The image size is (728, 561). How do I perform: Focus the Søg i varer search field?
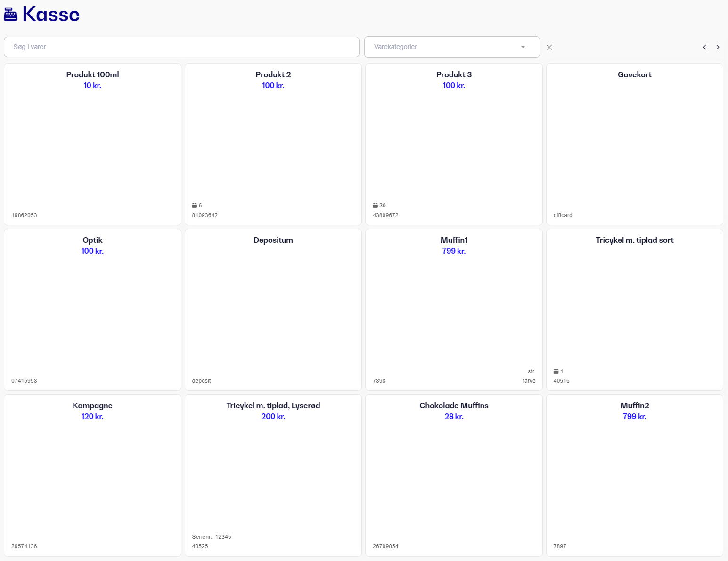pyautogui.click(x=181, y=47)
